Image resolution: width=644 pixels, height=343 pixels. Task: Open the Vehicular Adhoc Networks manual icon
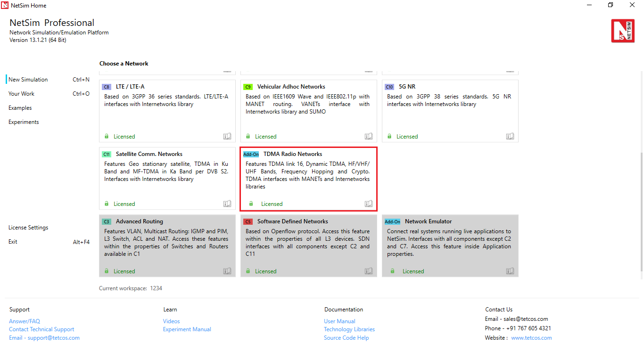(x=368, y=136)
